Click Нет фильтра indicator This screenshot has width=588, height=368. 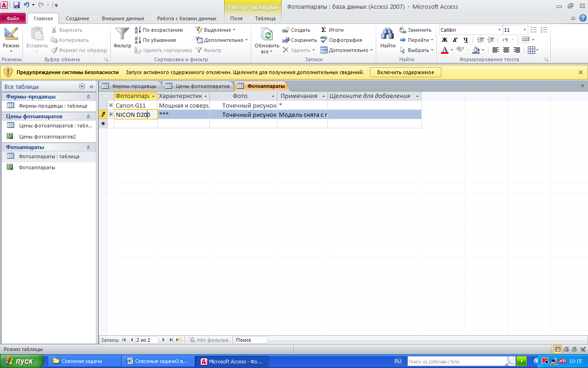tap(208, 340)
